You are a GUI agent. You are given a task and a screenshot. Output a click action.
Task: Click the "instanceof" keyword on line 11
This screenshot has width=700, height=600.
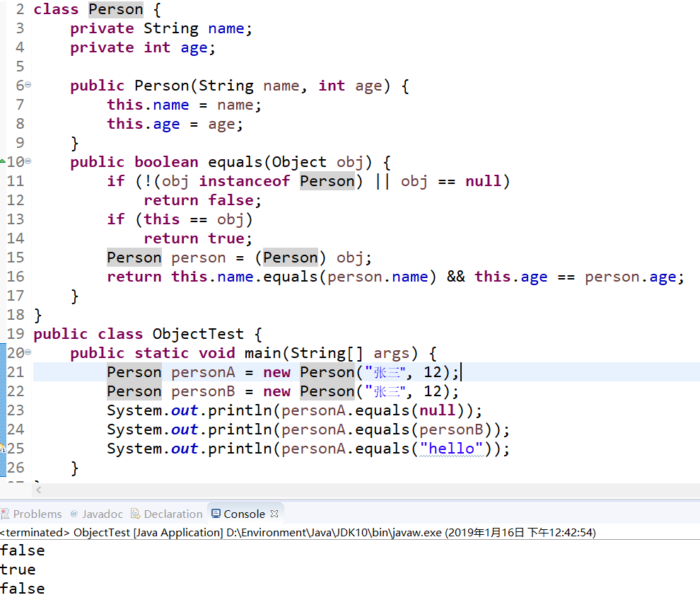click(x=244, y=181)
